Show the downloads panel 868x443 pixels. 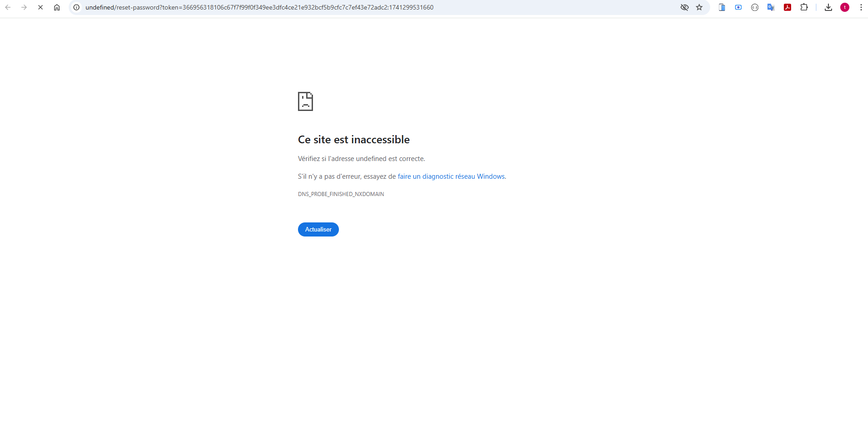coord(828,7)
